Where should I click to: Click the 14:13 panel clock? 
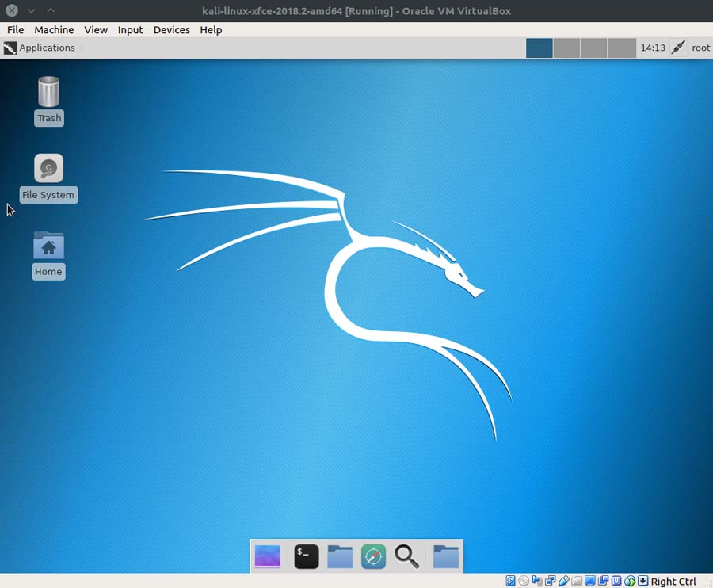coord(652,48)
